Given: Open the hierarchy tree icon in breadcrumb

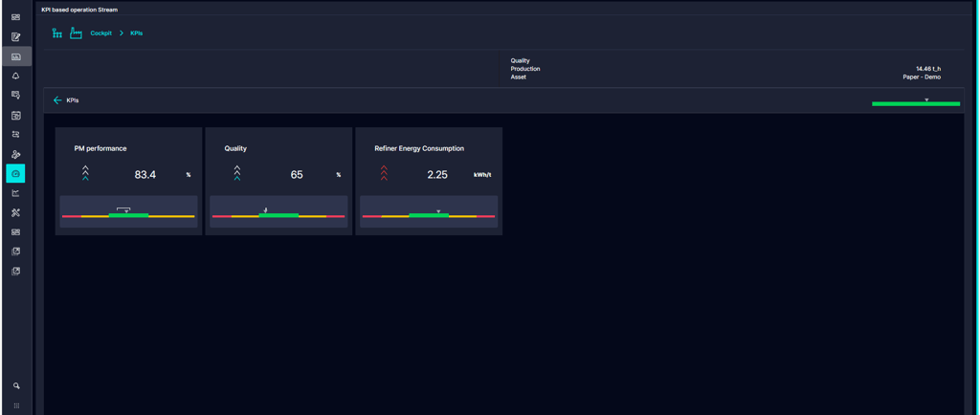Looking at the screenshot, I should (x=56, y=33).
